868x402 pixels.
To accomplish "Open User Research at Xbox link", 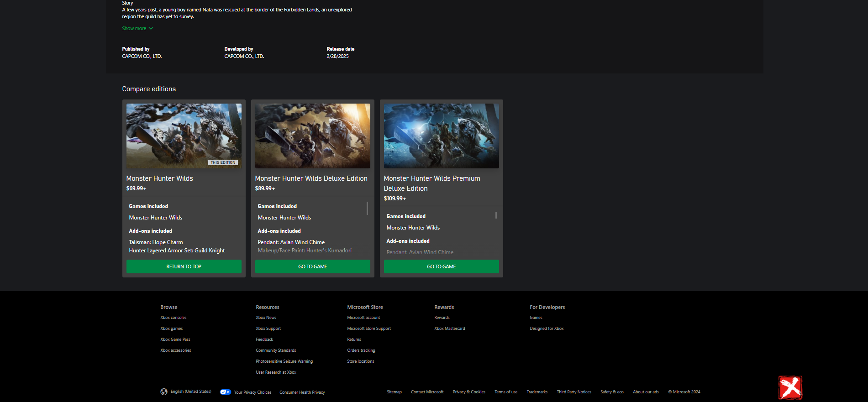I will click(x=276, y=372).
